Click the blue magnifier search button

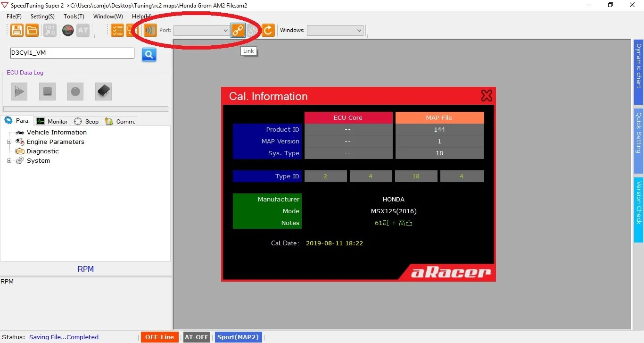click(149, 54)
